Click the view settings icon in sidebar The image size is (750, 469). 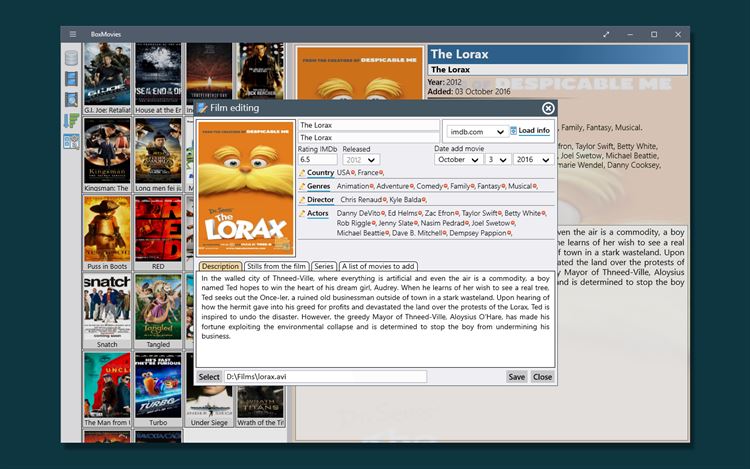click(x=71, y=142)
